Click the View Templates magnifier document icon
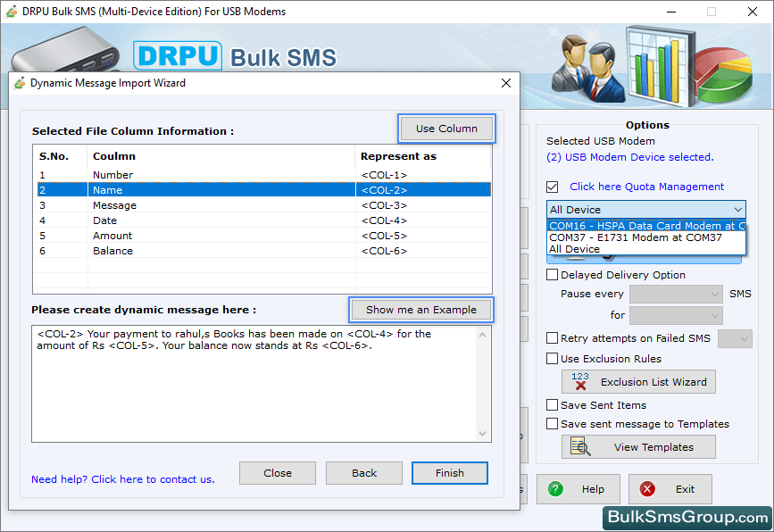774x532 pixels. [580, 446]
